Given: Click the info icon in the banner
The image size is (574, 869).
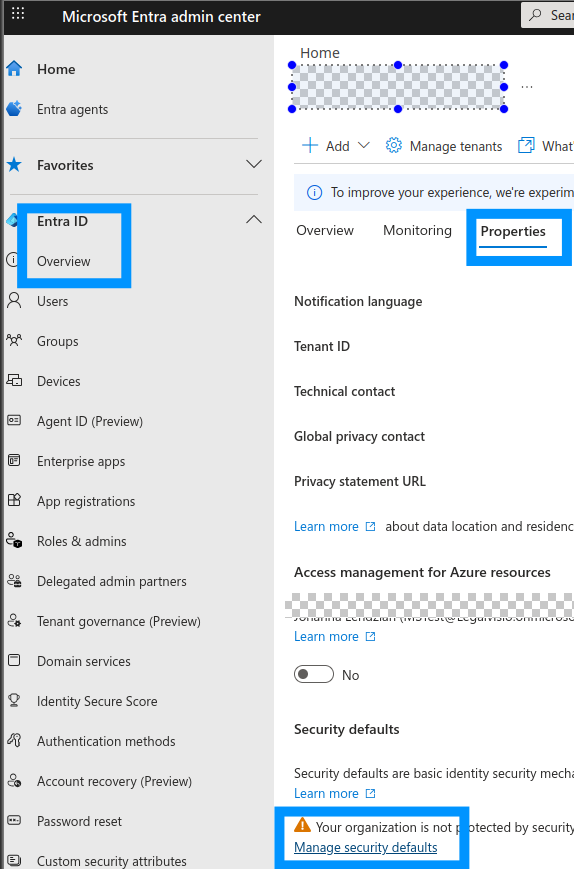Looking at the screenshot, I should (x=314, y=192).
